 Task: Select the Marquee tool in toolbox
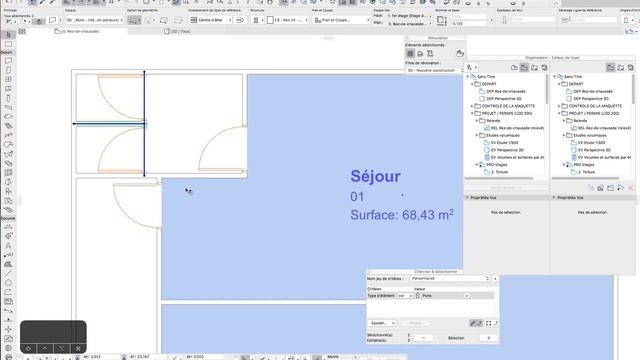tap(9, 44)
